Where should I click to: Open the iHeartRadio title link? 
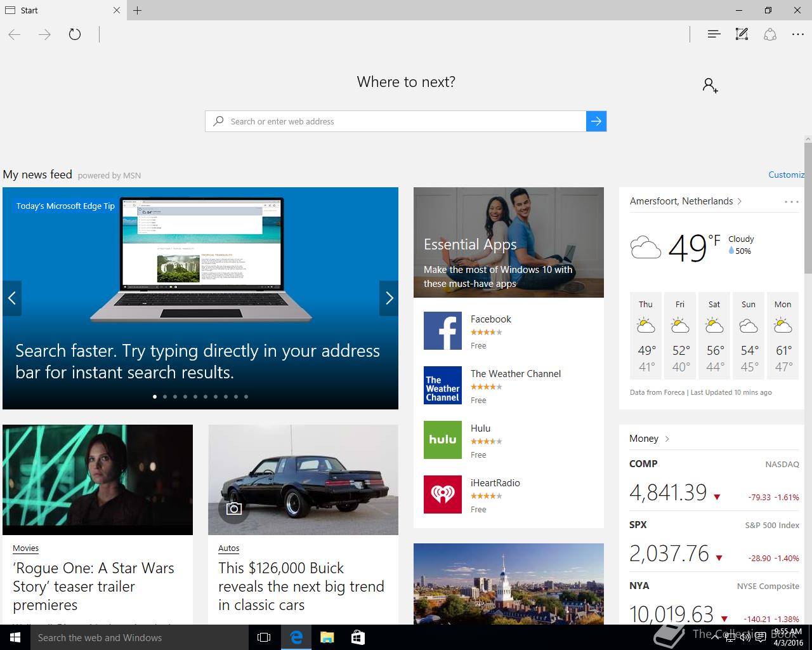(495, 483)
